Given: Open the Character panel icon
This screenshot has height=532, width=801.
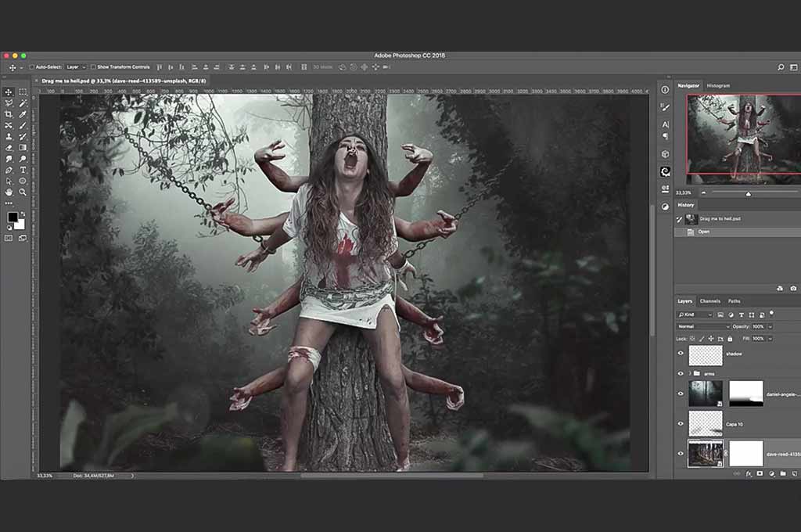Looking at the screenshot, I should point(665,124).
